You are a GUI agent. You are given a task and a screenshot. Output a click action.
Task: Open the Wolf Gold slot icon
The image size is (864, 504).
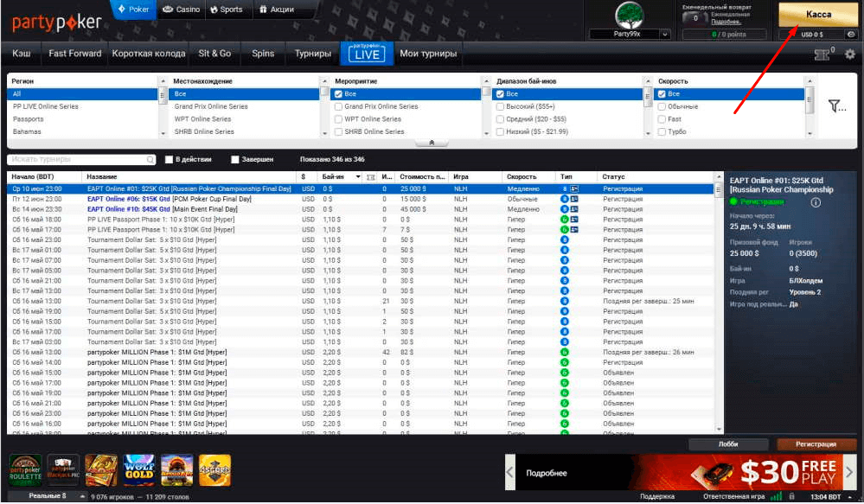coord(139,469)
